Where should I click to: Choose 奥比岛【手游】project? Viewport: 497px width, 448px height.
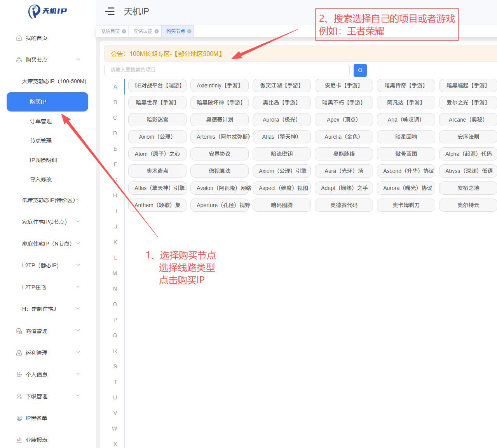pyautogui.click(x=282, y=103)
